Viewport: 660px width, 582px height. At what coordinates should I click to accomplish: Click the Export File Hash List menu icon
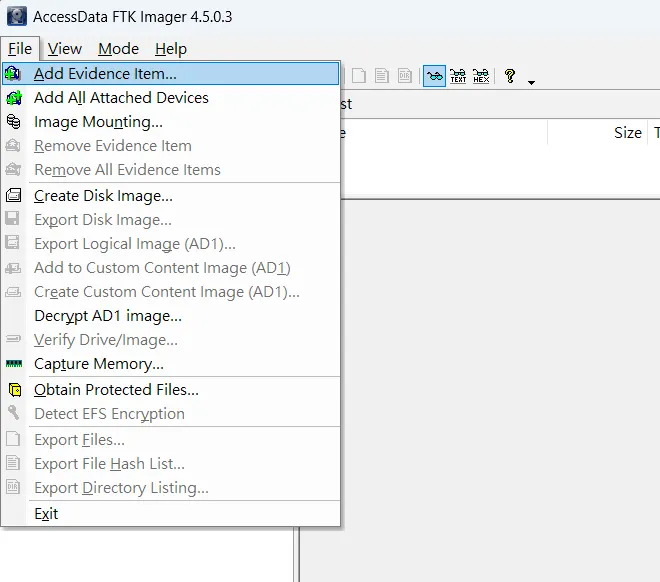click(x=13, y=463)
